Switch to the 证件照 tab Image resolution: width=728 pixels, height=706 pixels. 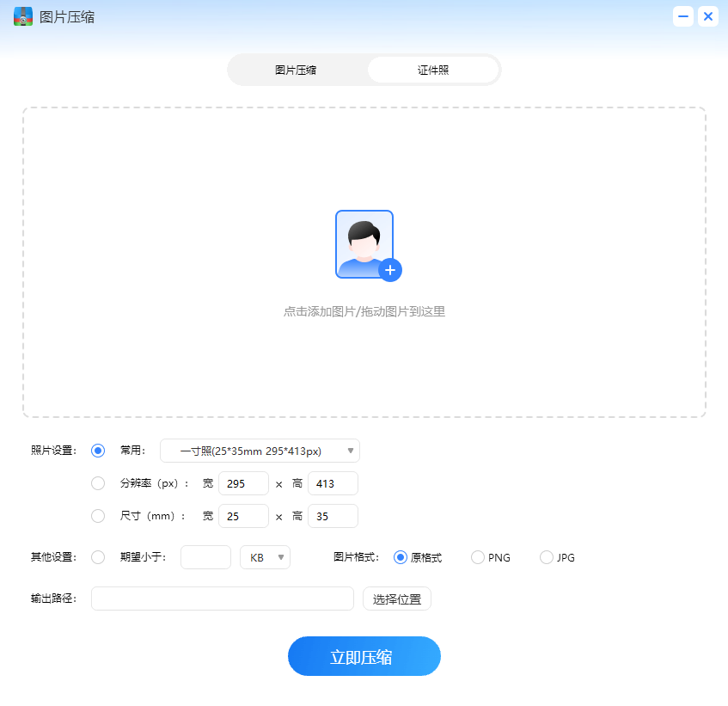[x=433, y=70]
